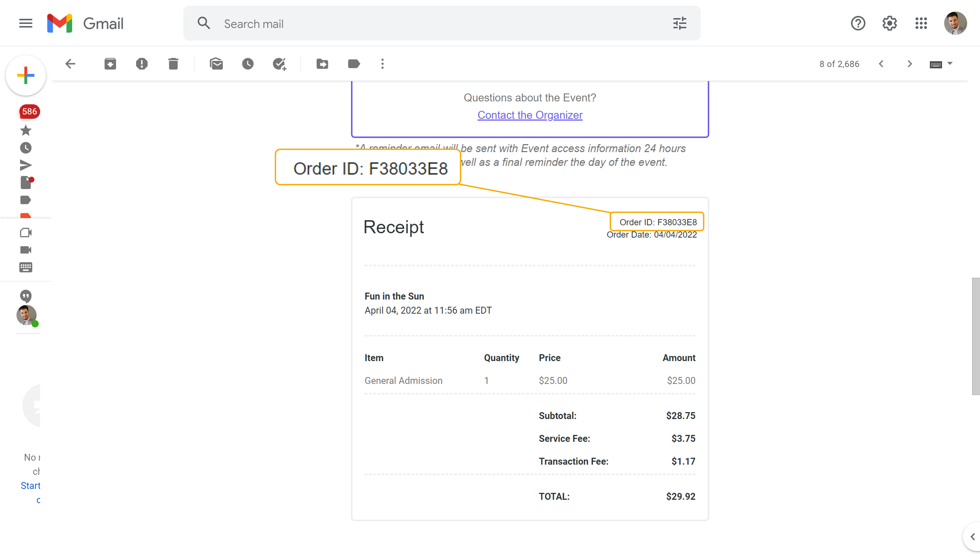
Task: Open the Labels icon in toolbar
Action: 354,64
